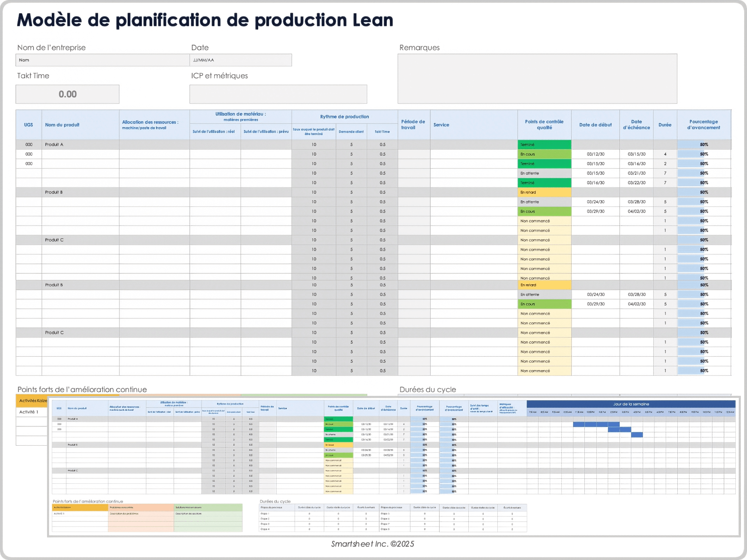The height and width of the screenshot is (560, 747).
Task: Click the Durées du cycle heading
Action: click(427, 389)
